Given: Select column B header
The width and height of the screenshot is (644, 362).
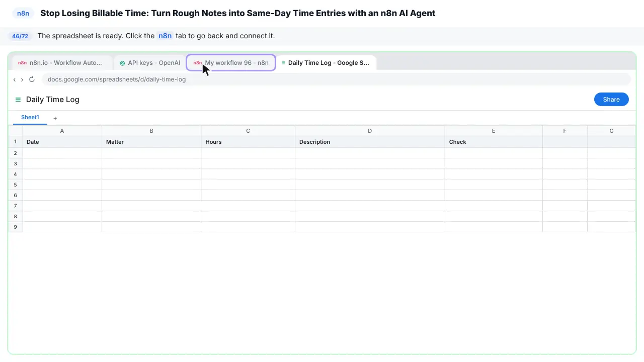Looking at the screenshot, I should tap(151, 131).
